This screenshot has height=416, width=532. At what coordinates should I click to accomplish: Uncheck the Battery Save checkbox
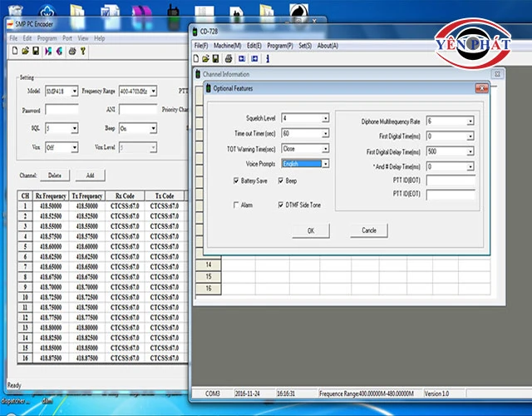coord(236,181)
